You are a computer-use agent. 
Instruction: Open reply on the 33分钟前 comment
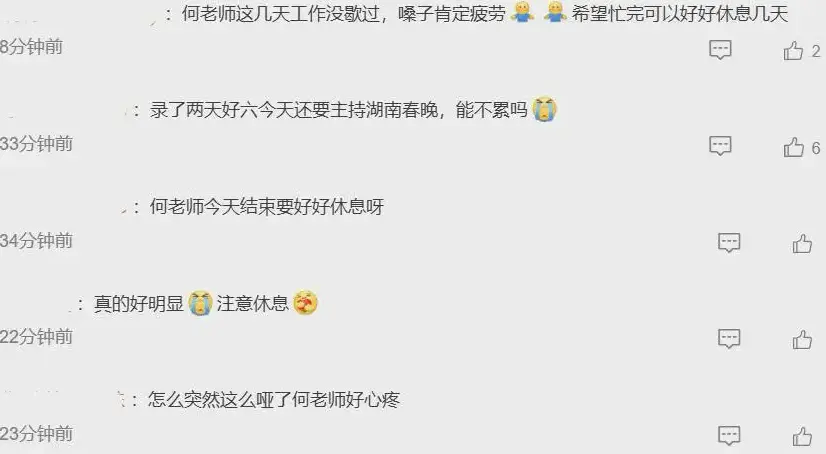pyautogui.click(x=720, y=145)
